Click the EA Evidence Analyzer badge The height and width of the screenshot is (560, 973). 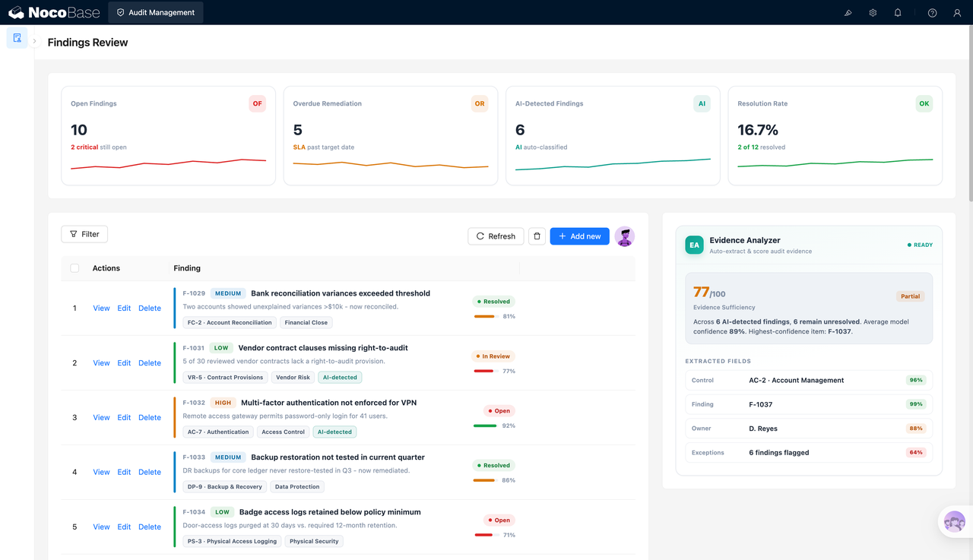(694, 245)
